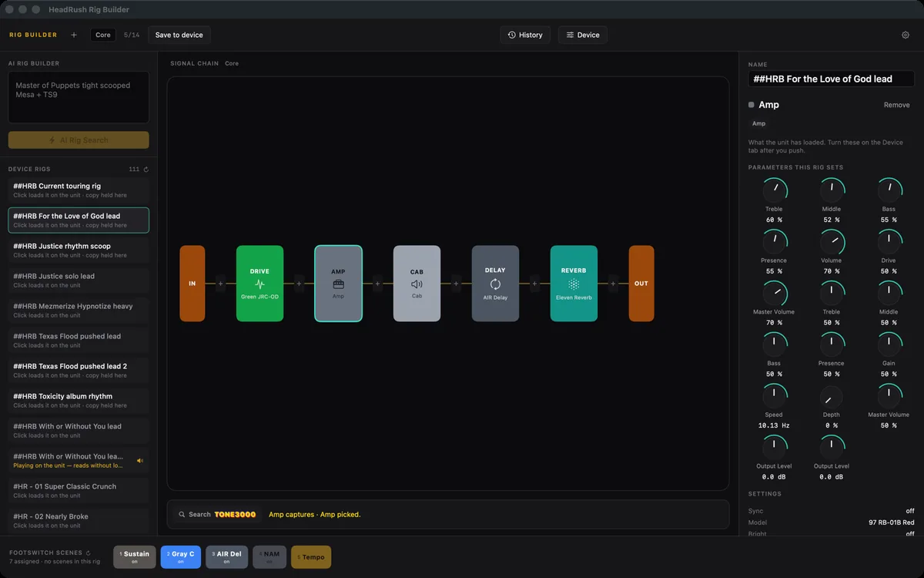
Task: Click the Bass knob at 55 %
Action: pyautogui.click(x=889, y=190)
